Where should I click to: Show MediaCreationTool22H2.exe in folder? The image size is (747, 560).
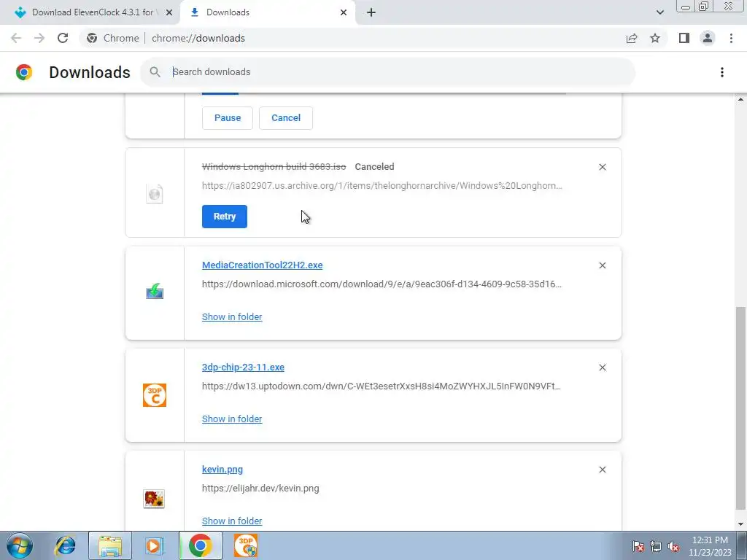pyautogui.click(x=232, y=316)
